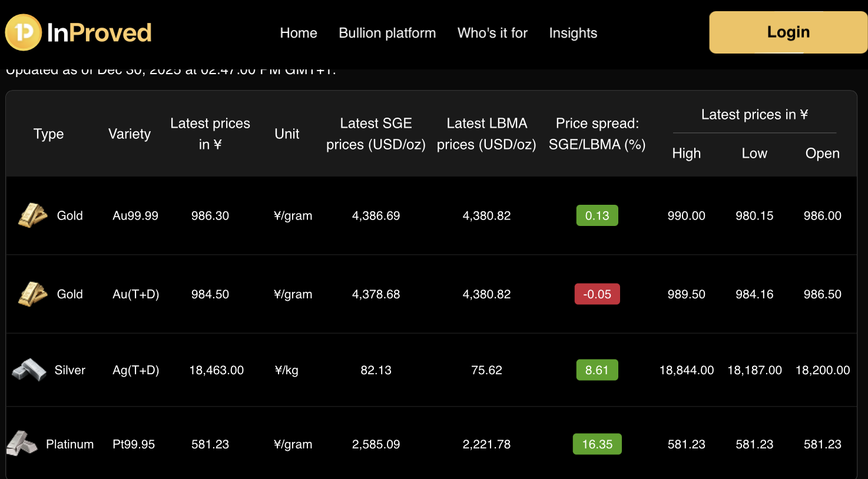Click the red -0.05 spread badge
Image resolution: width=868 pixels, height=479 pixels.
(x=597, y=294)
